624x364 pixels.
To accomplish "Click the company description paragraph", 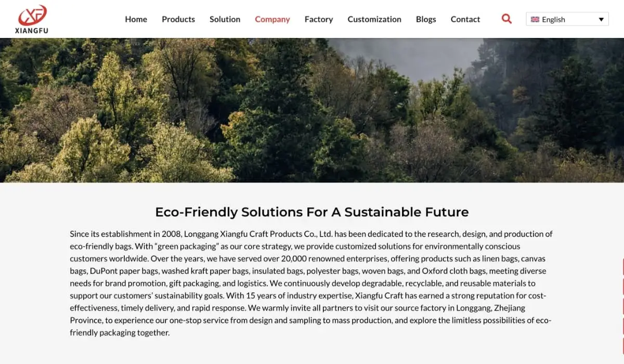I will coord(312,283).
